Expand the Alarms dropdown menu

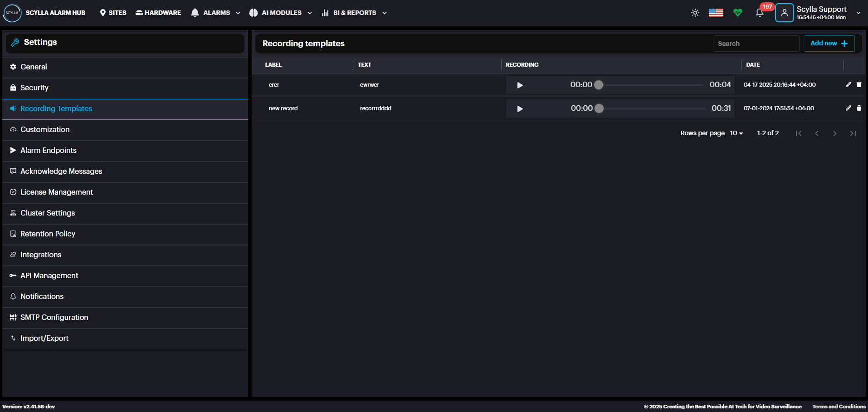click(216, 13)
